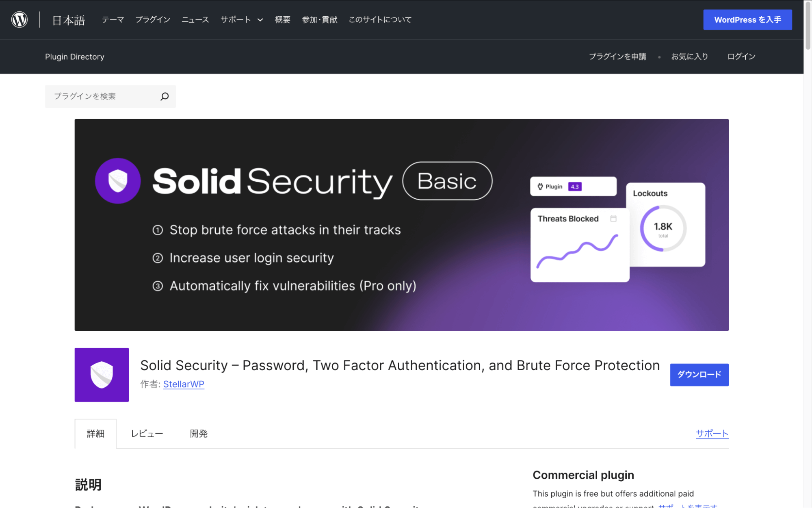This screenshot has width=812, height=508.
Task: Click the ダウンロード button
Action: coord(699,374)
